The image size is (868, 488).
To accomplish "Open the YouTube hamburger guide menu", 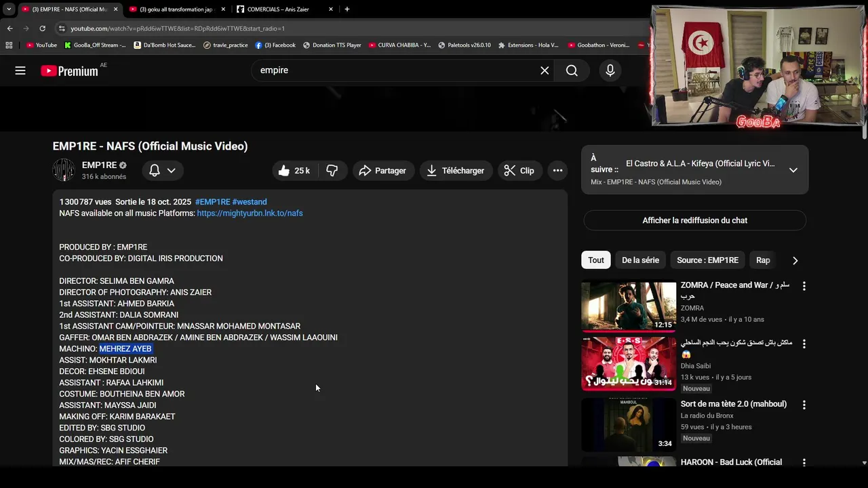I will 20,70.
